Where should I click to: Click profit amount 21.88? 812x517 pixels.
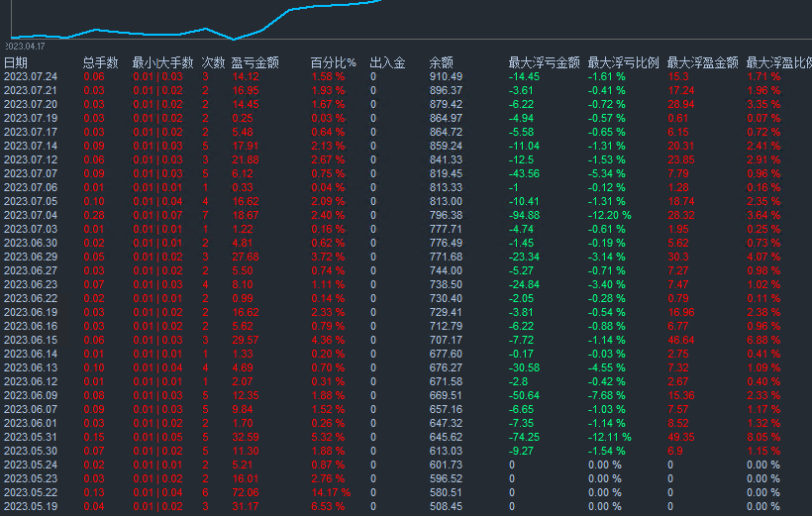coord(246,160)
